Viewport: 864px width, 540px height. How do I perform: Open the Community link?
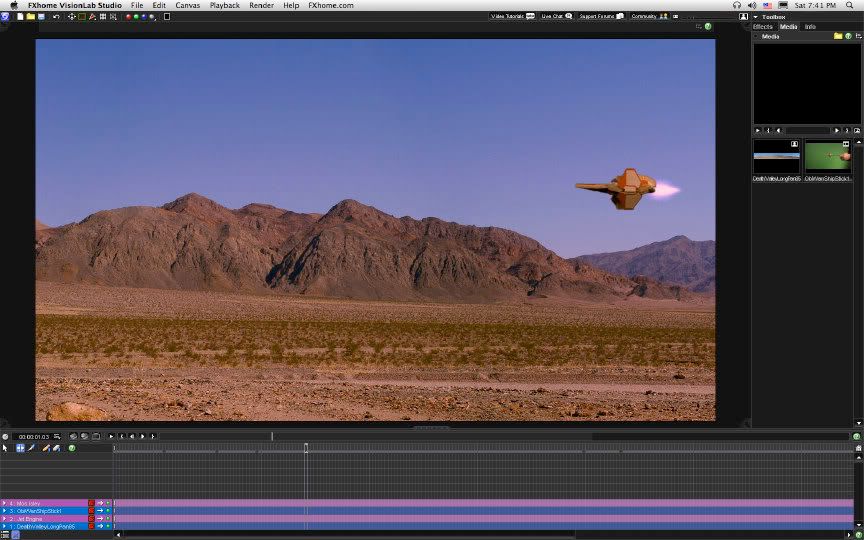point(649,17)
